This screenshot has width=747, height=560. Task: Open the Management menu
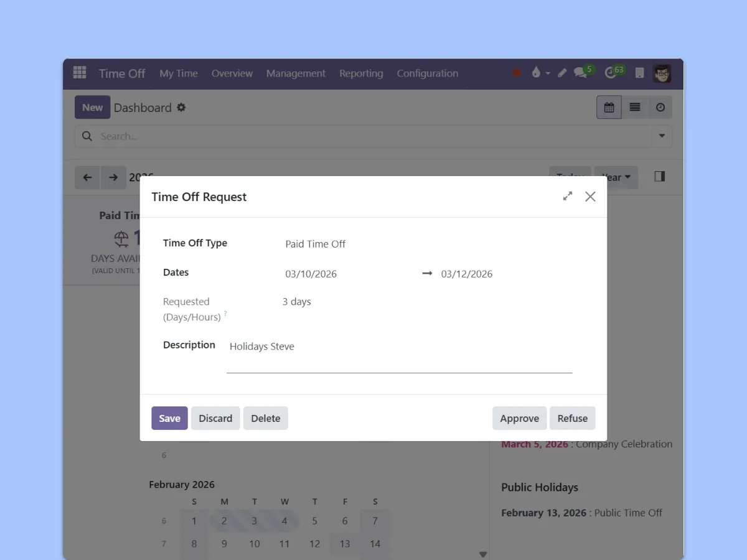pos(296,73)
